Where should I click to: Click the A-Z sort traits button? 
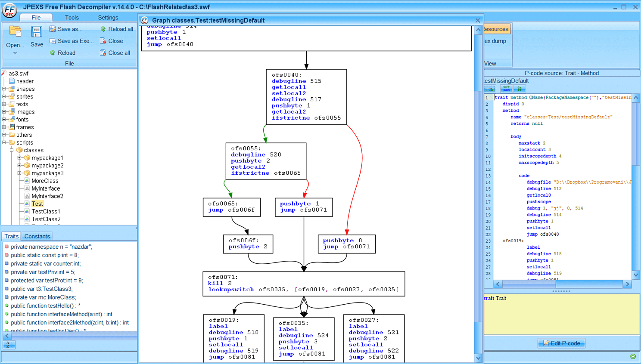click(9, 345)
